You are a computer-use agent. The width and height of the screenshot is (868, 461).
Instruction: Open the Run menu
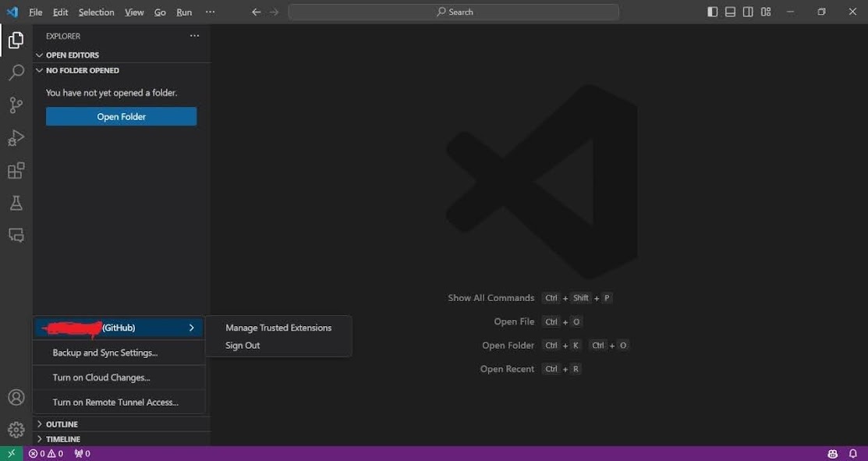tap(184, 12)
